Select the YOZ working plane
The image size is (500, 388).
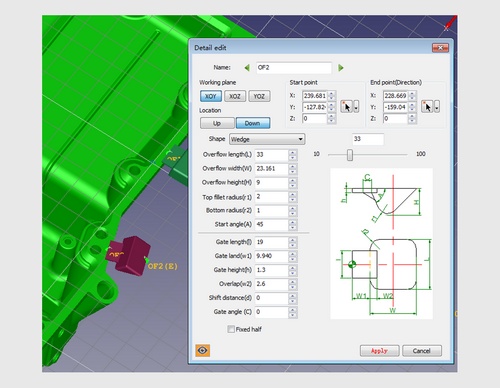click(x=259, y=96)
